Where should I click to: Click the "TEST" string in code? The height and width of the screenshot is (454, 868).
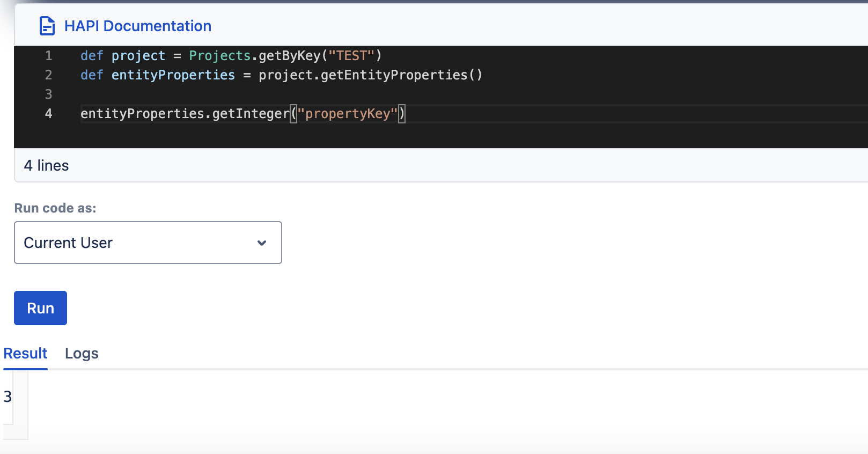coord(351,56)
